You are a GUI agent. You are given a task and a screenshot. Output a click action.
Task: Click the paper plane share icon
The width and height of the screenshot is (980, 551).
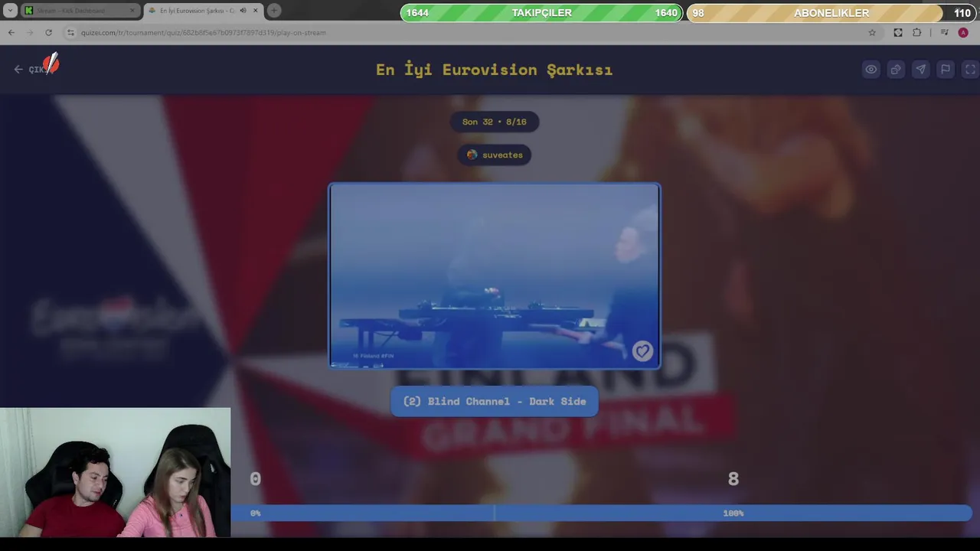pyautogui.click(x=920, y=70)
